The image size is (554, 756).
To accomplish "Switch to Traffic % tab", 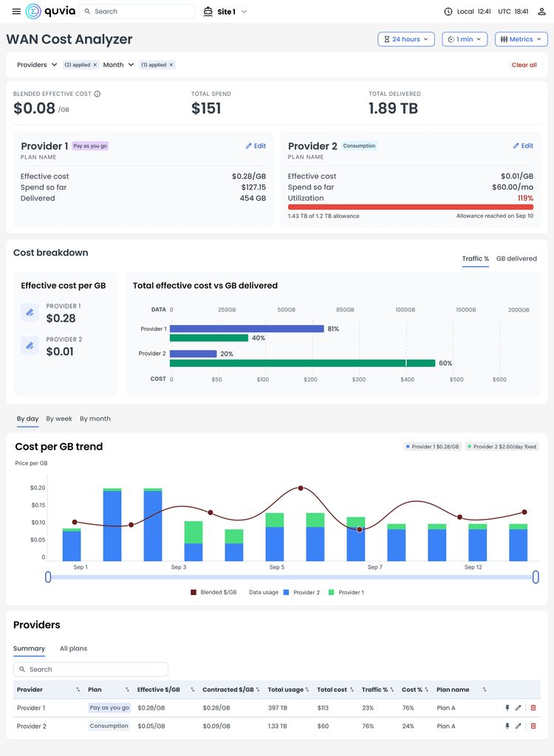I will tap(476, 259).
